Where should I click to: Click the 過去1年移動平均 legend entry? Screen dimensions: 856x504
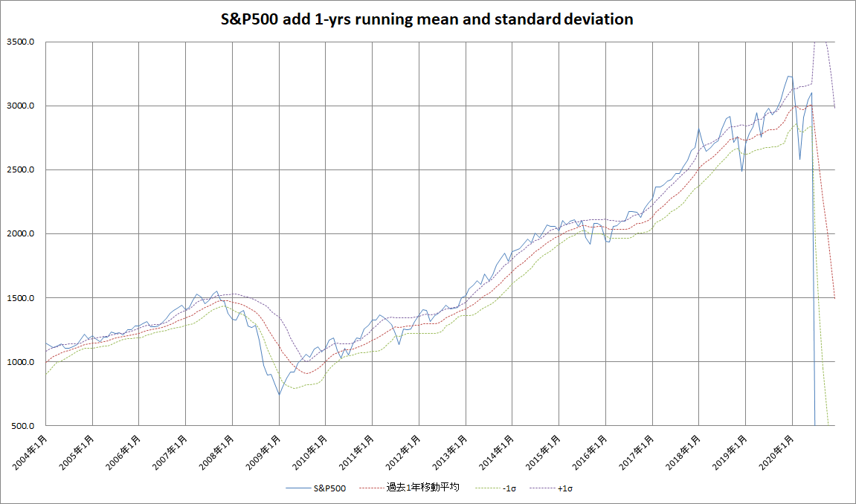tap(410, 488)
